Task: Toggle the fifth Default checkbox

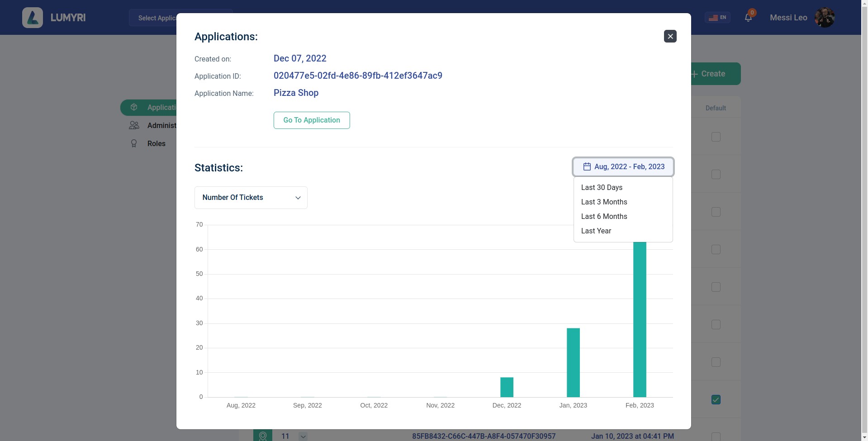Action: tap(716, 287)
